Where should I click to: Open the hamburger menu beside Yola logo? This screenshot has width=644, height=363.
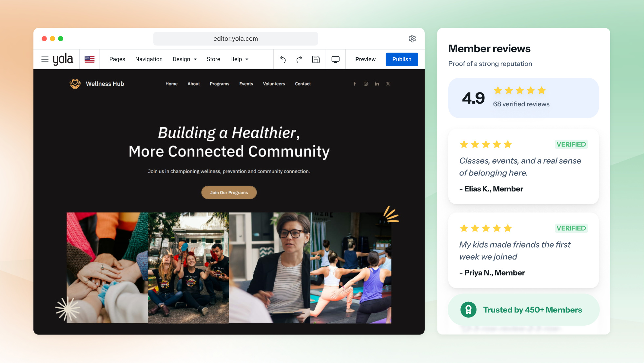tap(45, 59)
